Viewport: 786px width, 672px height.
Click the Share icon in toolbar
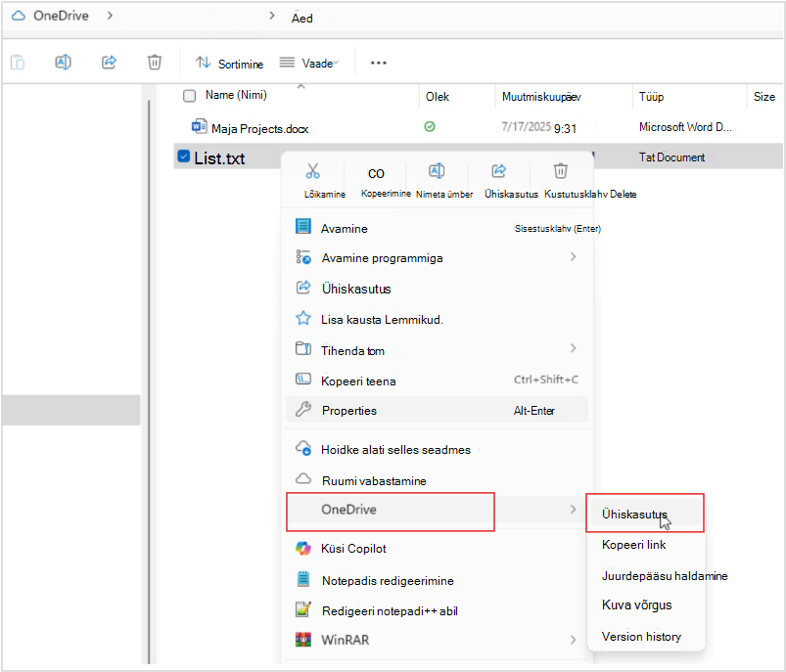pos(109,63)
